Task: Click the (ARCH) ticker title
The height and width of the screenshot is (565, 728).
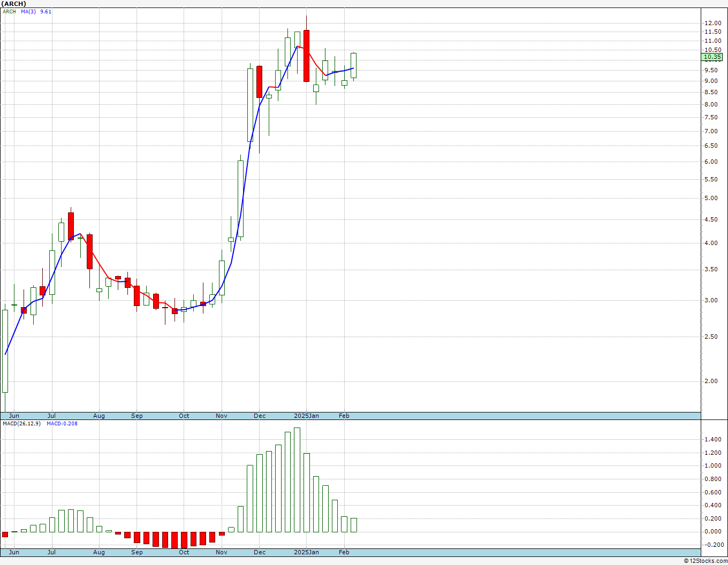Action: click(14, 4)
